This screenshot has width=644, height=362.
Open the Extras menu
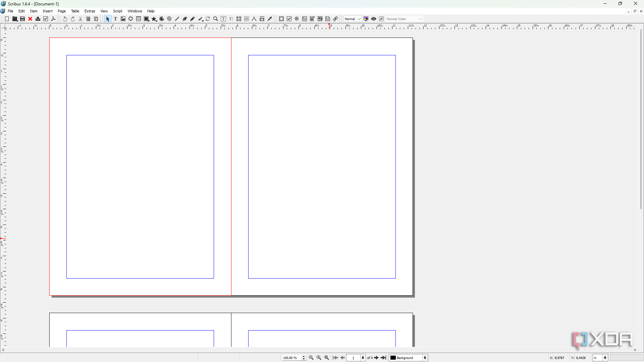(90, 11)
